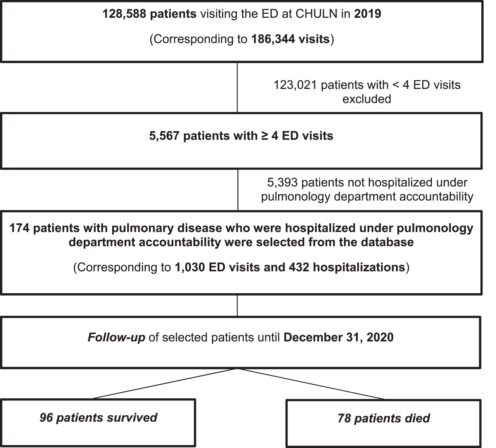Click the '186,344 visits' text
Viewport: 496px width, 448px height.
(290, 39)
